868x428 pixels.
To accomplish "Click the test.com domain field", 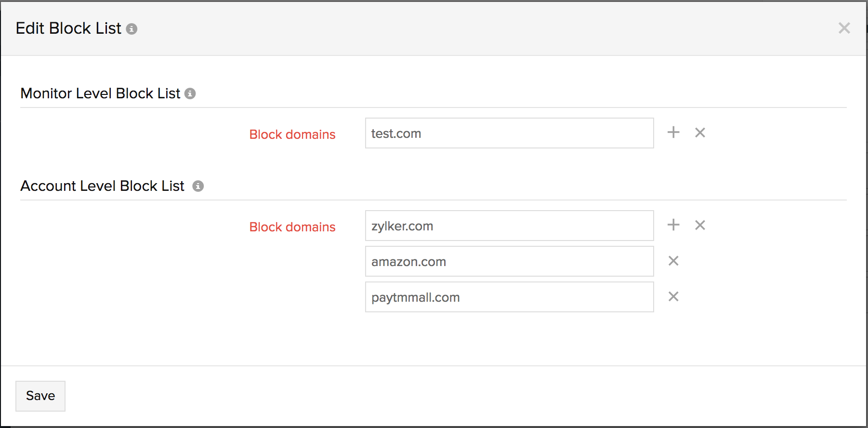I will pyautogui.click(x=509, y=133).
